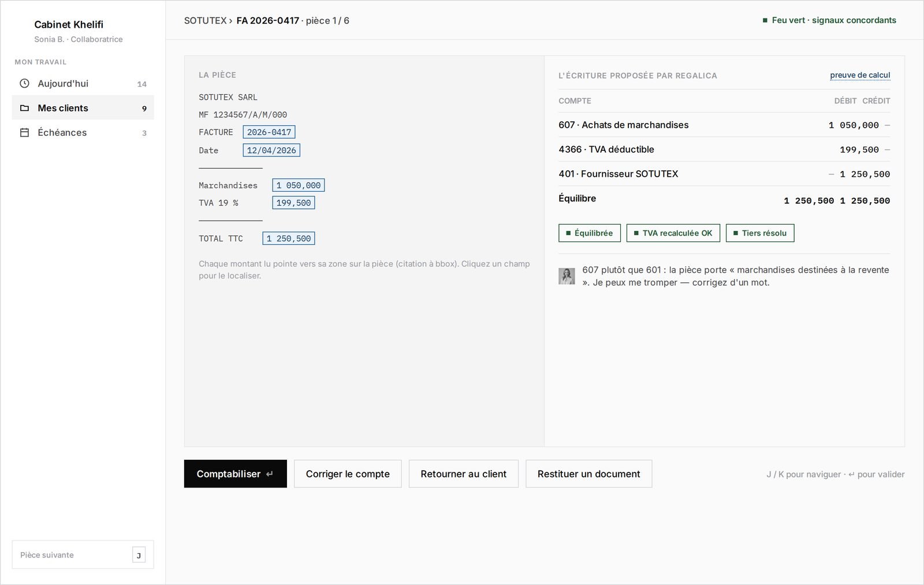Go to Pièce suivante
The width and height of the screenshot is (924, 585).
tap(83, 554)
